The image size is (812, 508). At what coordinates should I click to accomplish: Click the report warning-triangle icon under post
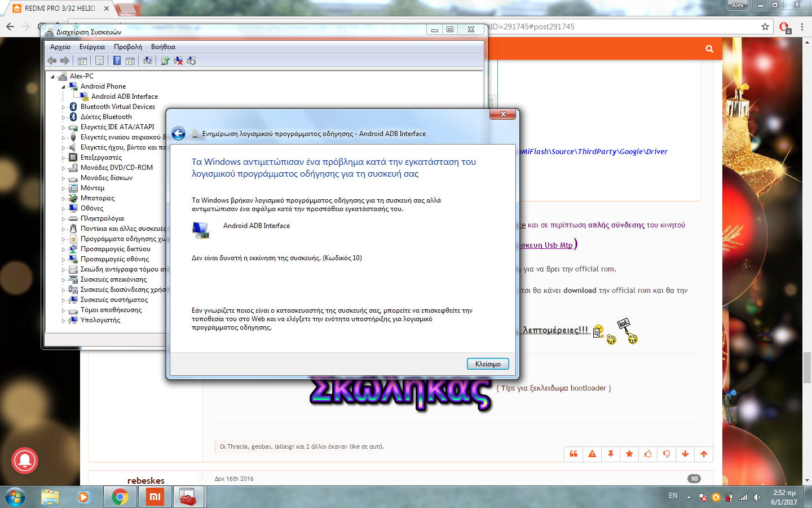(592, 454)
